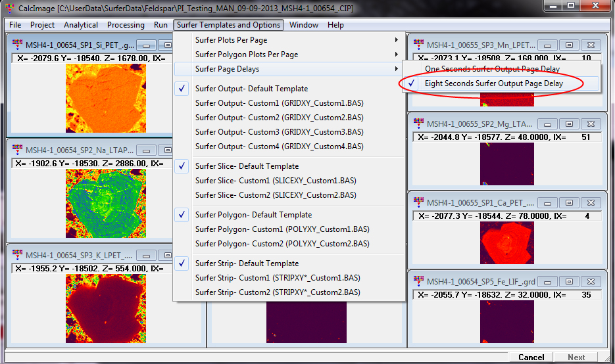Screen dimensions: 615x364
Task: Uncheck Surfer Output- Default Template
Action: coord(251,89)
